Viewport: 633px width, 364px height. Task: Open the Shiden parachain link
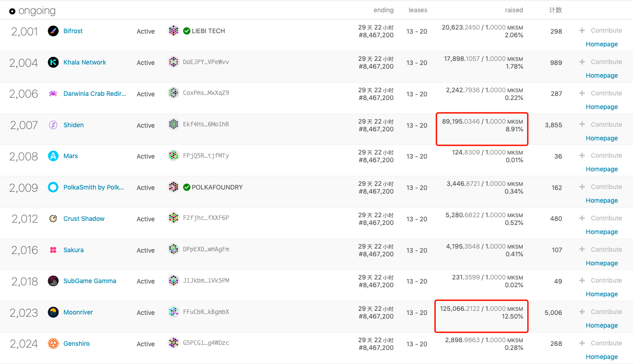74,125
